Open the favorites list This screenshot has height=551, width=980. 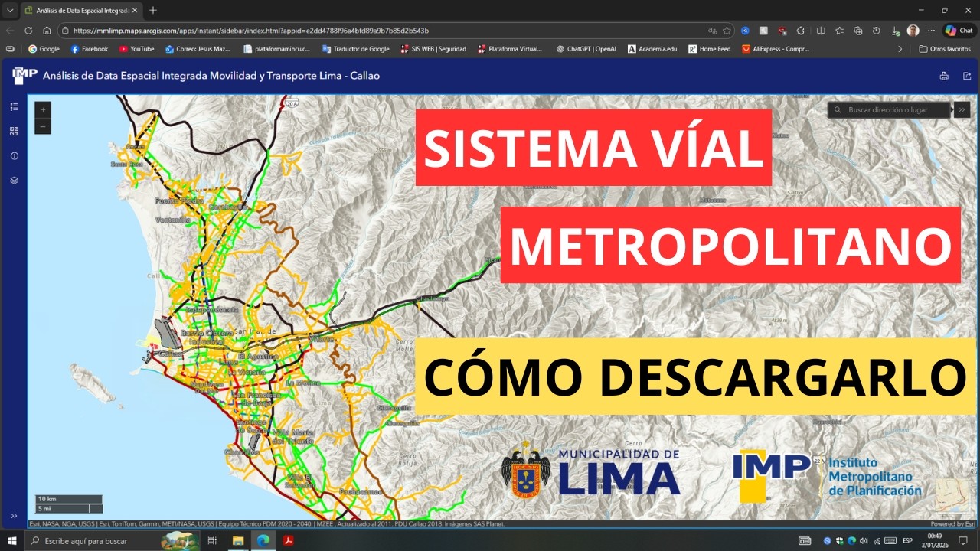[840, 31]
